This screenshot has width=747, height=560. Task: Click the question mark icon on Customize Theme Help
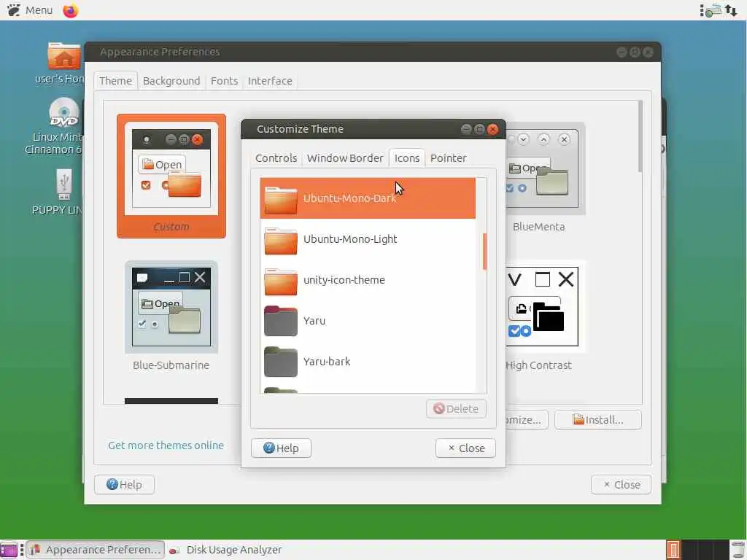(269, 448)
